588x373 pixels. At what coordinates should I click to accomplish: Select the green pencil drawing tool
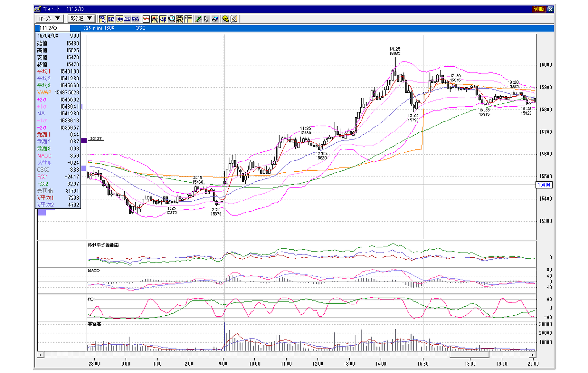198,19
